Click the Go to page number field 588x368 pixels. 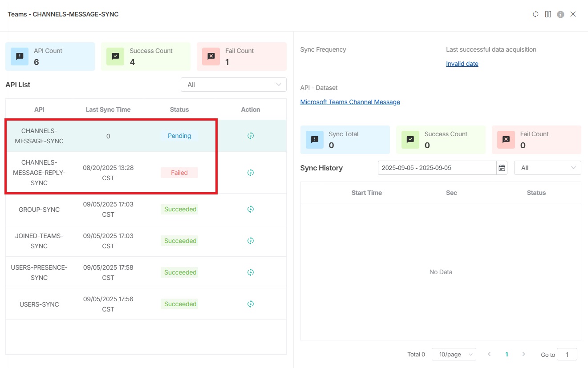click(x=567, y=354)
